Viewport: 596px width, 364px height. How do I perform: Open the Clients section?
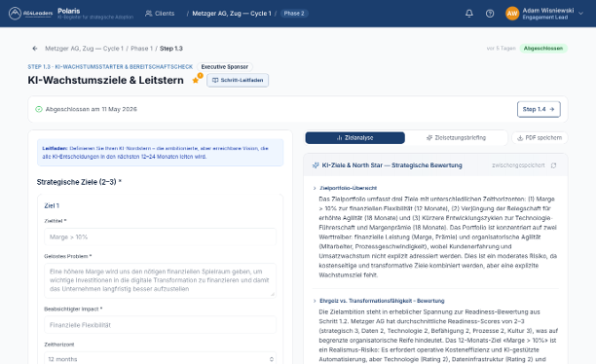[x=160, y=14]
